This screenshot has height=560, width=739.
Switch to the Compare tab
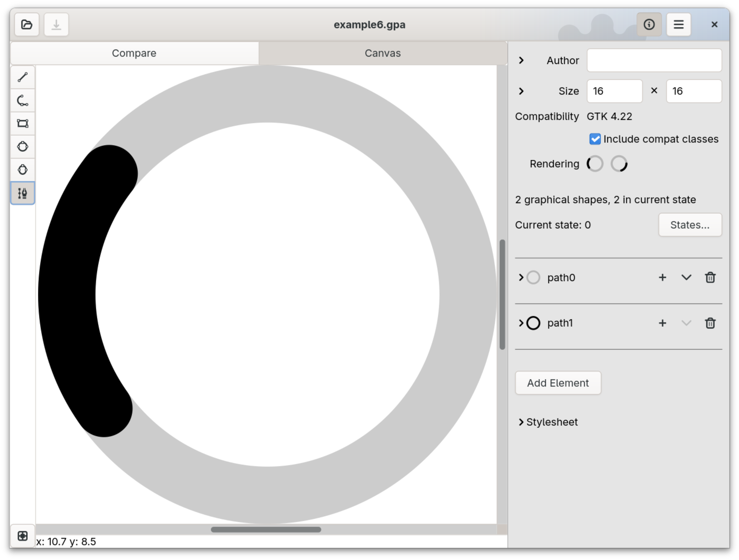coord(134,53)
